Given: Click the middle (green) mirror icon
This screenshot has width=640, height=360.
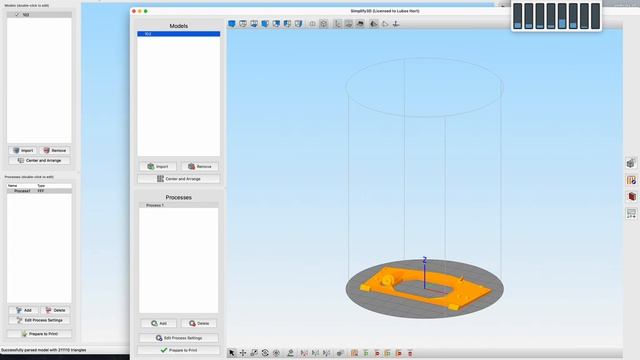Looking at the screenshot, I should click(315, 353).
